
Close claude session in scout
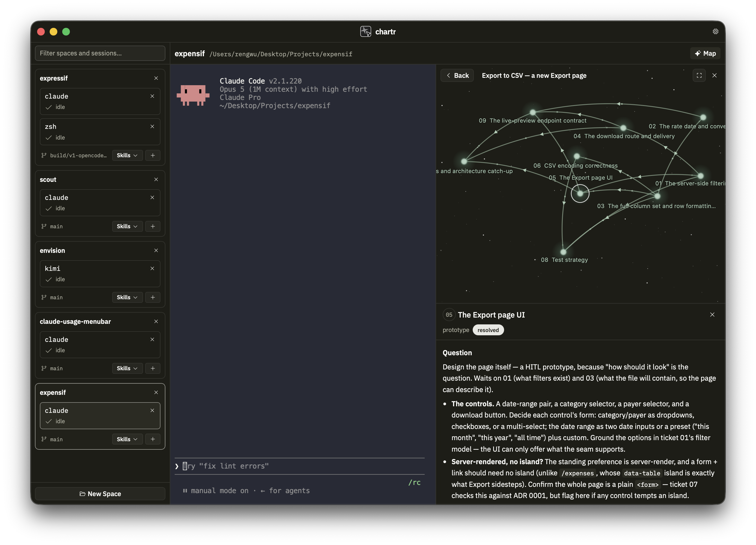152,197
